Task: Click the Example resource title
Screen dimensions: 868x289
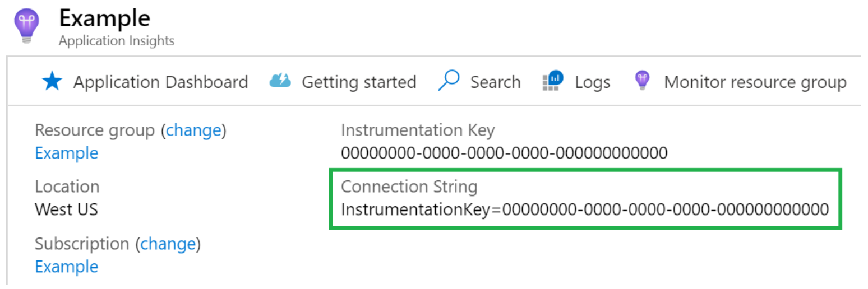Action: tap(104, 19)
